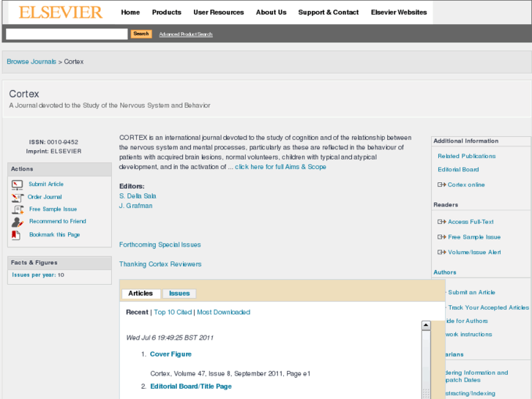
Task: Click Bookmark this Page link
Action: [x=55, y=235]
